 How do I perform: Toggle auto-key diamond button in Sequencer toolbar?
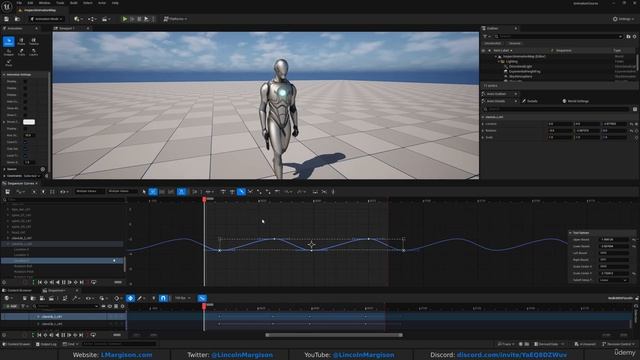pos(130,298)
